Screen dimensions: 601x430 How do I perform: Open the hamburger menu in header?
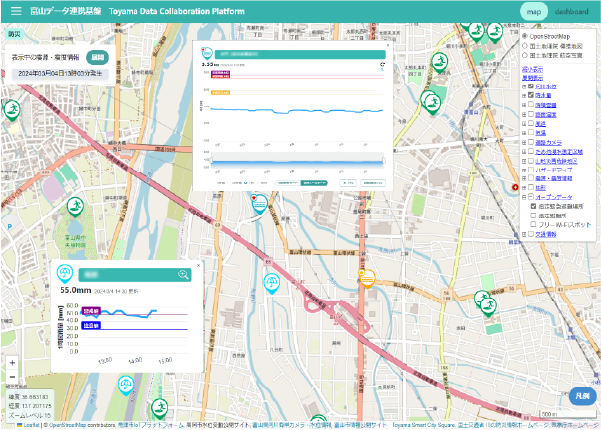(16, 11)
